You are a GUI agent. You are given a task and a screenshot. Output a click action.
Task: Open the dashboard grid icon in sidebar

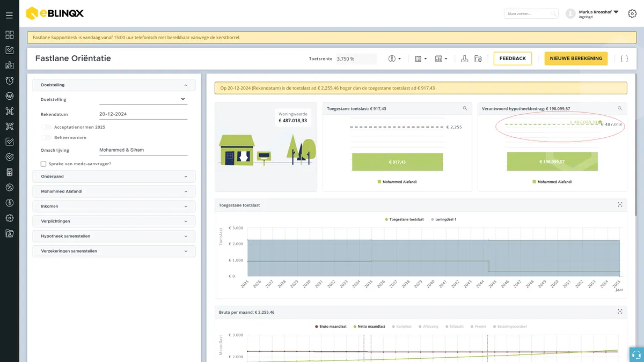point(9,35)
